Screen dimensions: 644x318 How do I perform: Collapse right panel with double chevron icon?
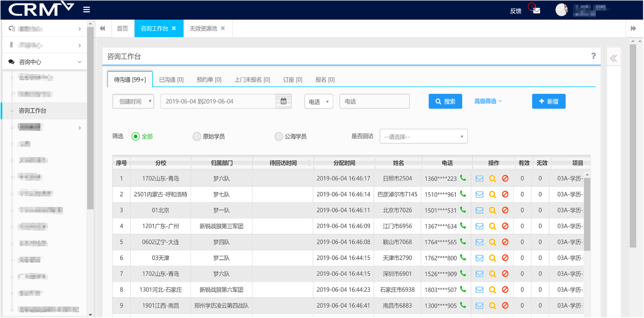tap(614, 59)
